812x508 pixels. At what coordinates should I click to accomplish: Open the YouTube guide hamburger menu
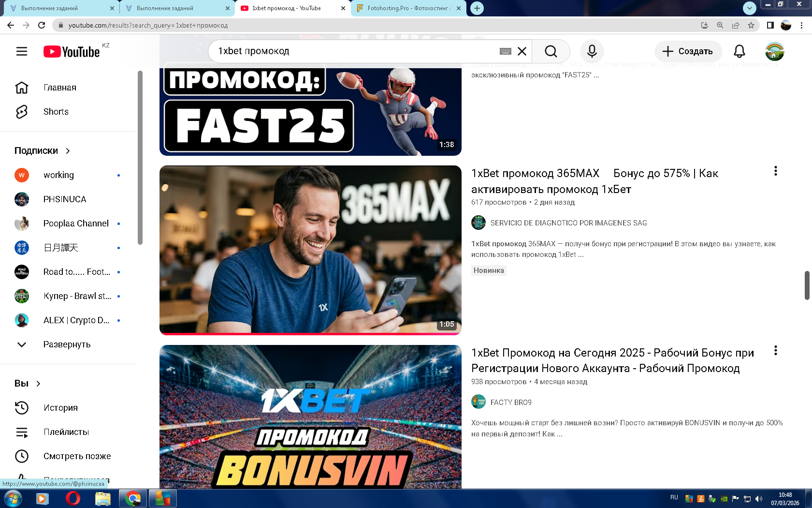coord(22,51)
